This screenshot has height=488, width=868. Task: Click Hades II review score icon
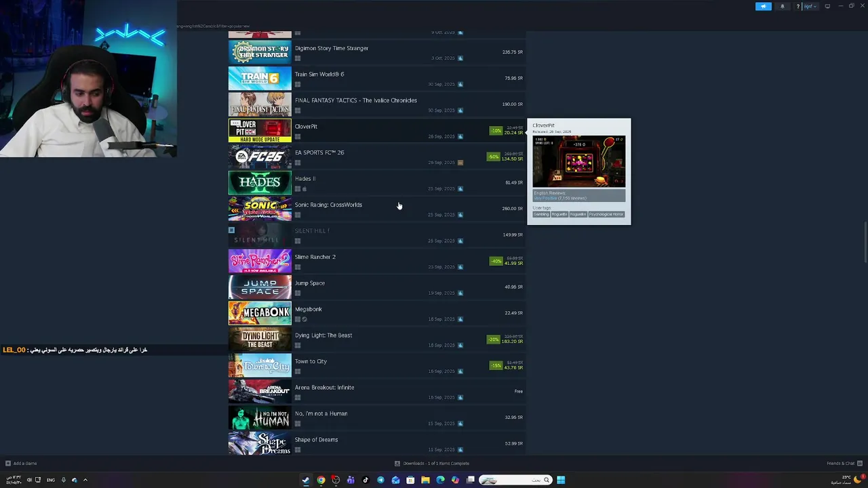click(x=460, y=188)
